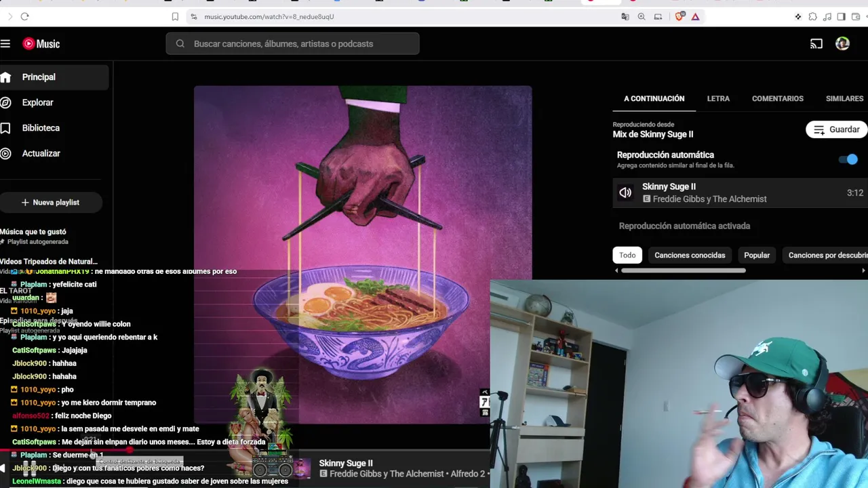The height and width of the screenshot is (488, 868).
Task: Reload the page with the browser refresh icon
Action: click(x=24, y=16)
